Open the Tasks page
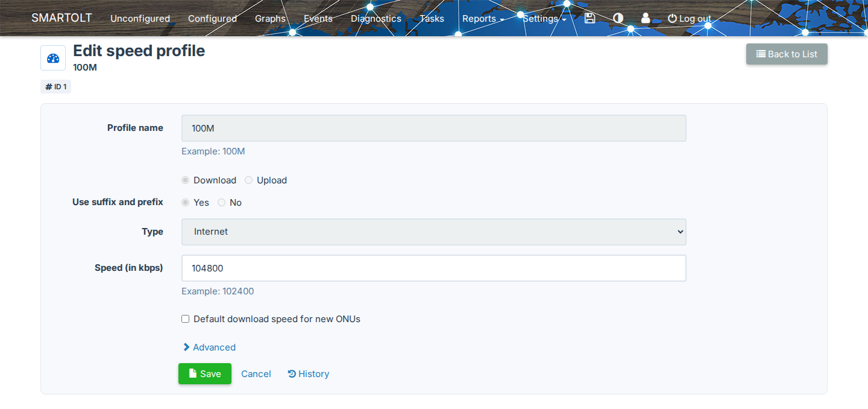868x409 pixels. pos(432,19)
